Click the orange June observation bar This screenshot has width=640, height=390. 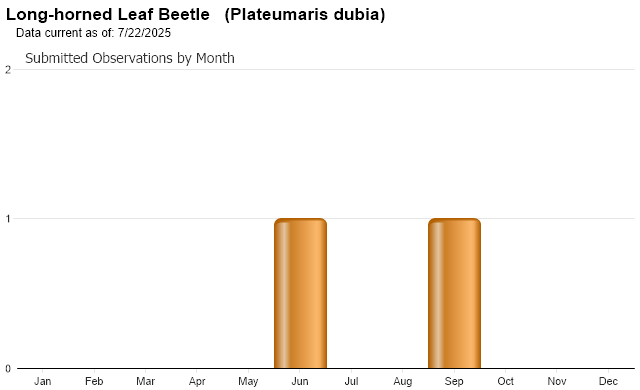300,293
